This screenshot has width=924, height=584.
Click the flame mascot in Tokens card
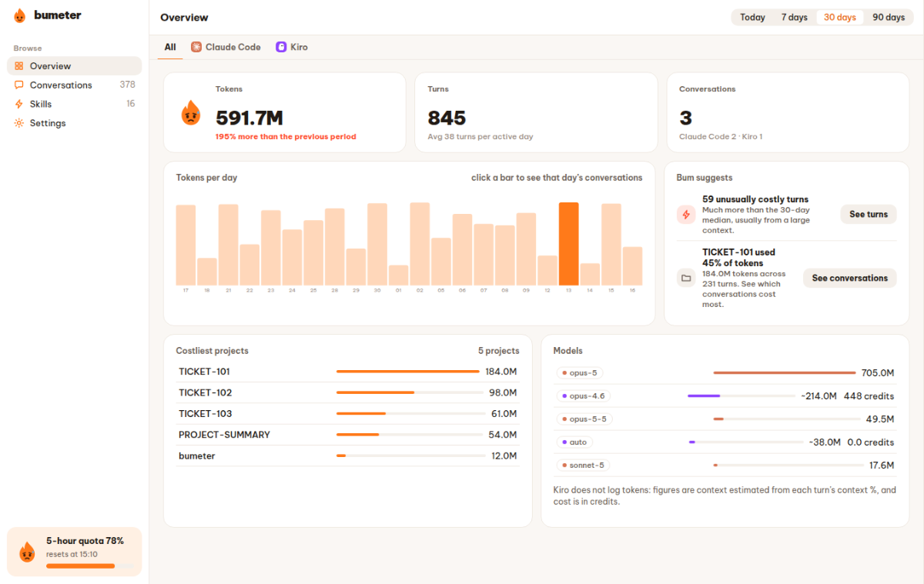coord(190,113)
